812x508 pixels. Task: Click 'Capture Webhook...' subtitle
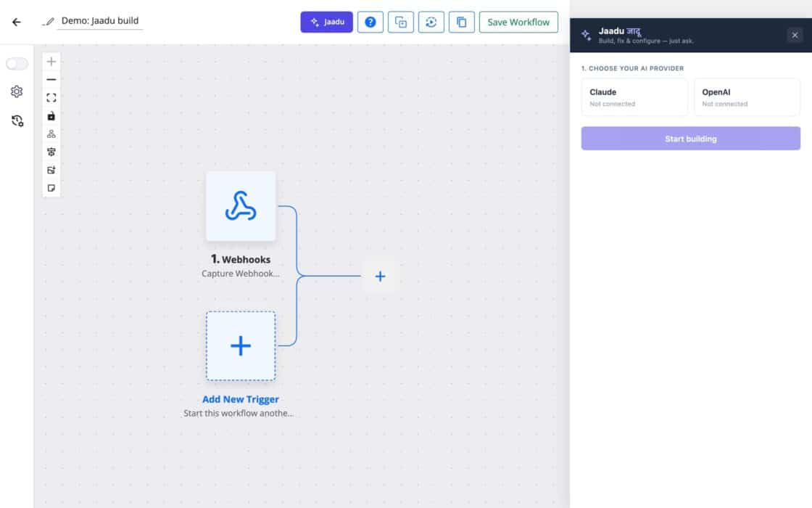[x=241, y=273]
